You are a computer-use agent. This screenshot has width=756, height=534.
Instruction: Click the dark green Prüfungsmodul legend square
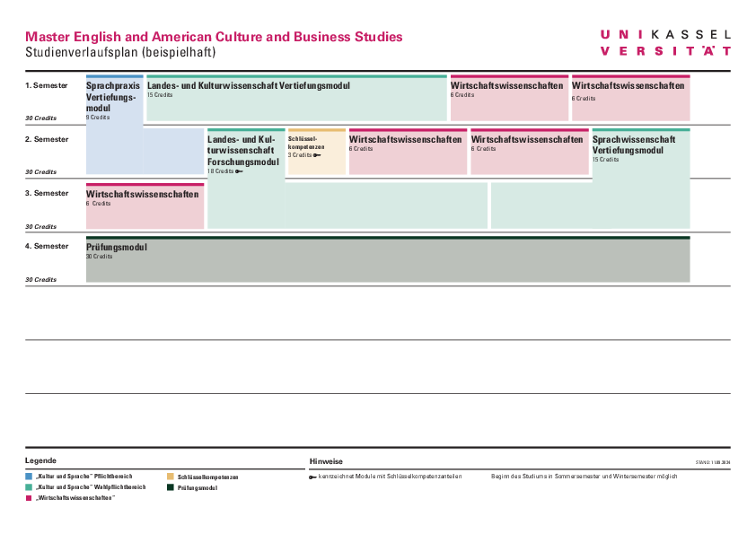pyautogui.click(x=171, y=487)
